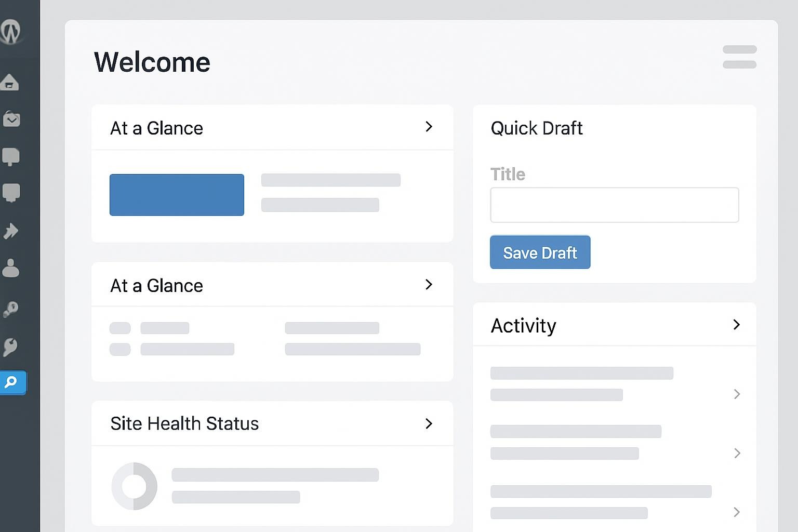Click the second At a Glance panel chevron
This screenshot has height=532, width=798.
click(429, 285)
